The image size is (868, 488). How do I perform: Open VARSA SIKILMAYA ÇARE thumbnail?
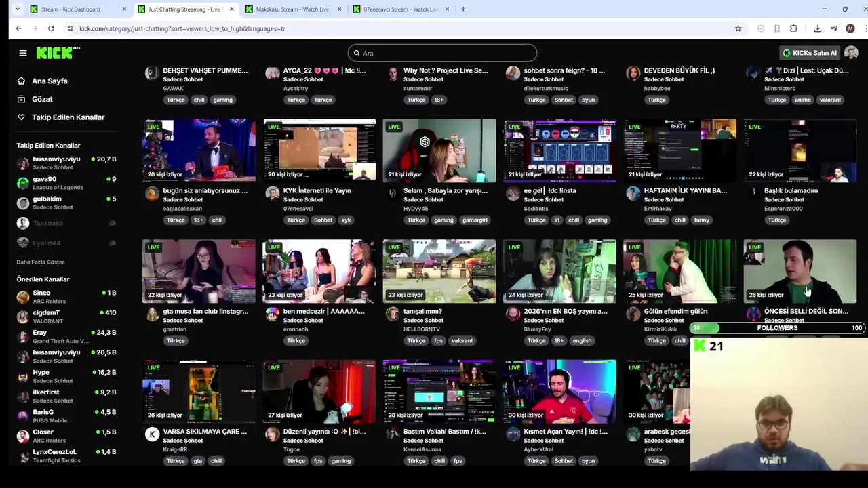[199, 391]
